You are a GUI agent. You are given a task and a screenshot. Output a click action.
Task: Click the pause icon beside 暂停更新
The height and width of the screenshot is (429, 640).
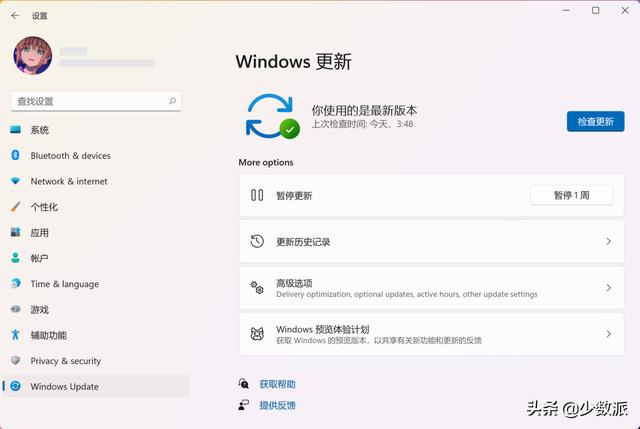click(x=257, y=195)
